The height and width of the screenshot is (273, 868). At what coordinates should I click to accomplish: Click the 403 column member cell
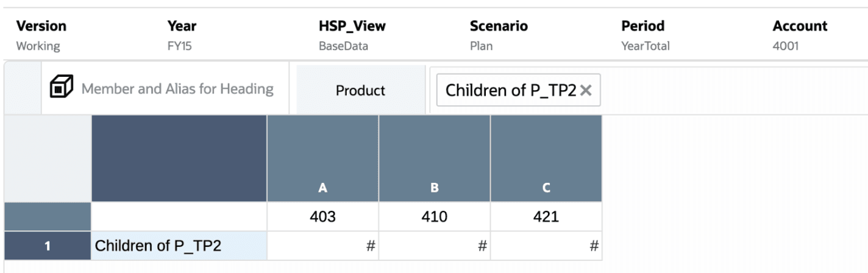pos(322,217)
